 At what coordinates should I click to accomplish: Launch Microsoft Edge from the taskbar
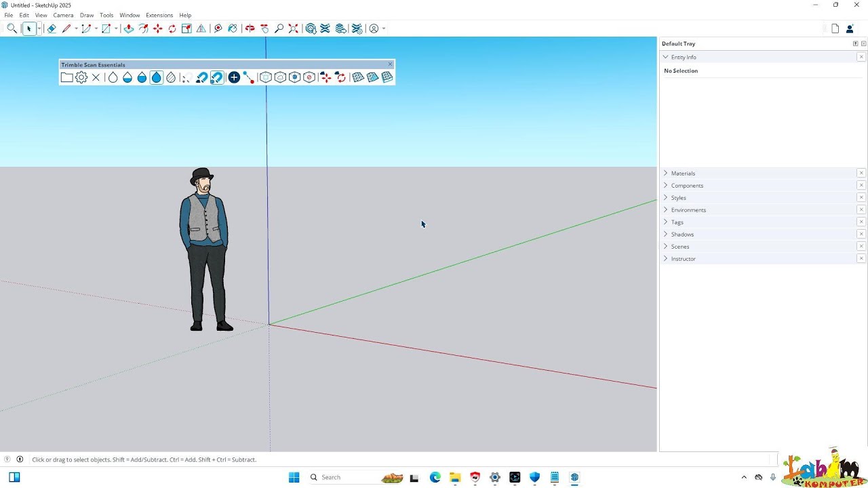(x=435, y=477)
